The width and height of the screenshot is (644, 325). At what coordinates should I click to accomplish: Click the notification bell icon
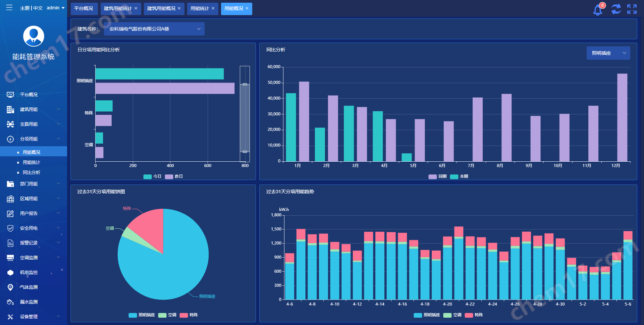click(598, 9)
